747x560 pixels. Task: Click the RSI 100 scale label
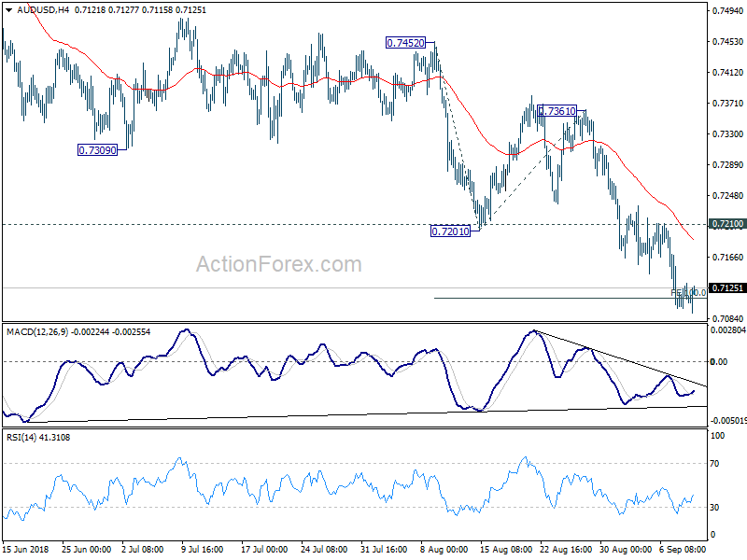[x=717, y=436]
